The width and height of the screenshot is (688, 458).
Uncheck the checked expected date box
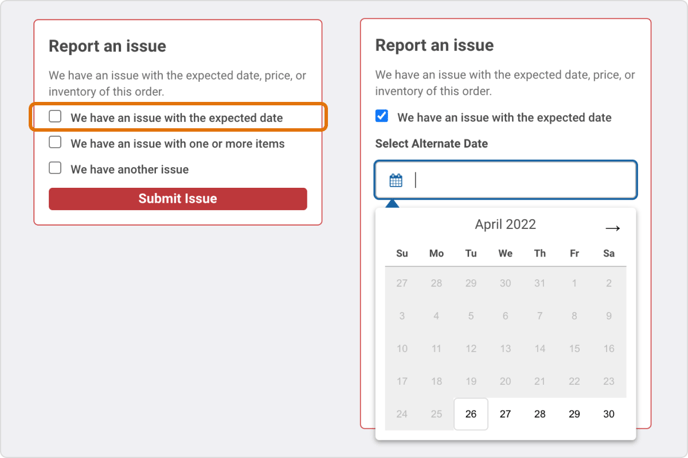pos(382,116)
